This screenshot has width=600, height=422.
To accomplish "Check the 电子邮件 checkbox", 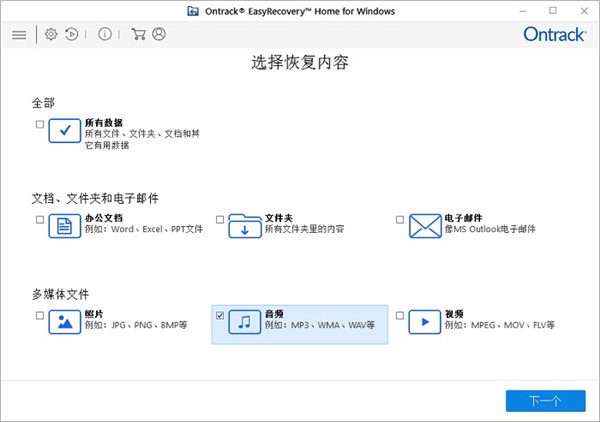I will (400, 220).
